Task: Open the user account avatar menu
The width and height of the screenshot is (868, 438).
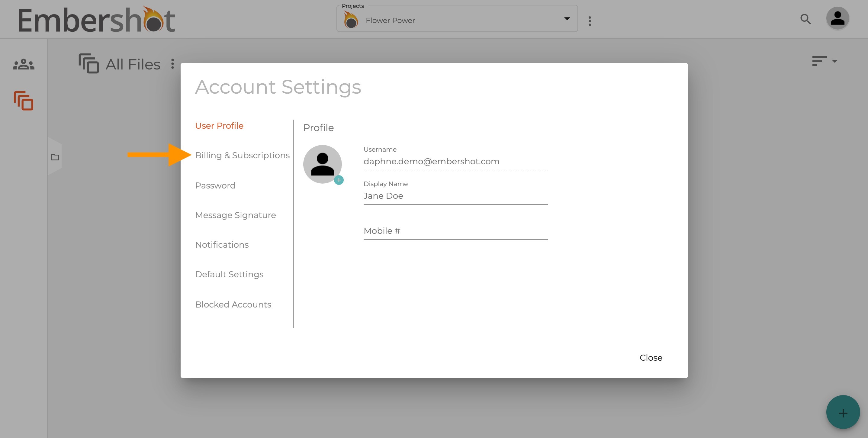Action: [x=837, y=18]
